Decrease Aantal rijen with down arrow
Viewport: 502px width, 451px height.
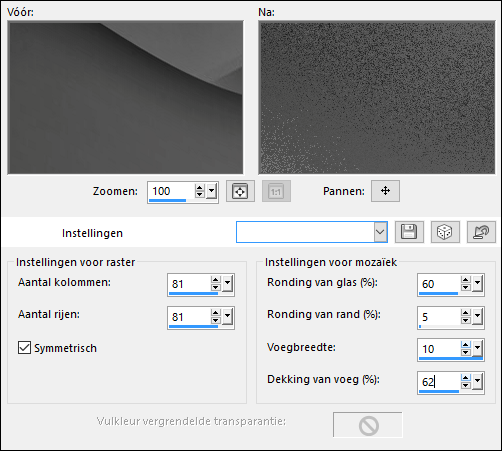(216, 320)
